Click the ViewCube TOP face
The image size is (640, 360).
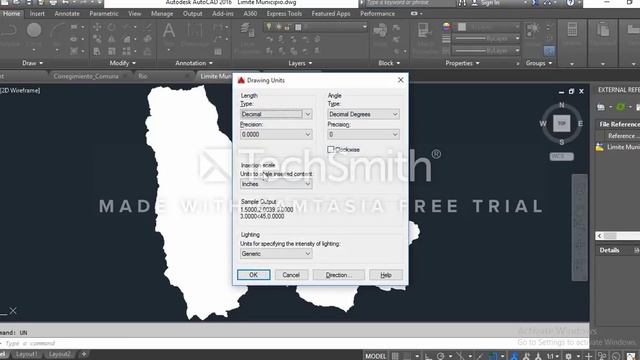pos(562,123)
